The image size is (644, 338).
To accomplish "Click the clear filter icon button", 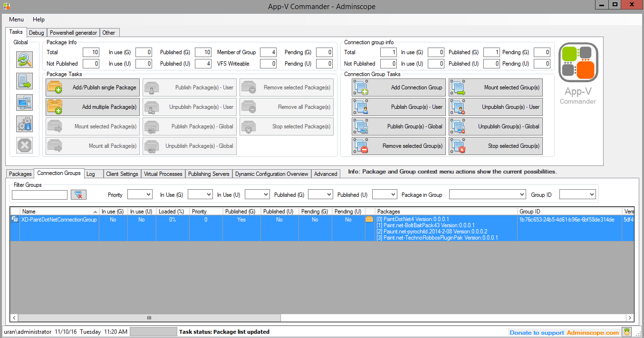I will (78, 194).
